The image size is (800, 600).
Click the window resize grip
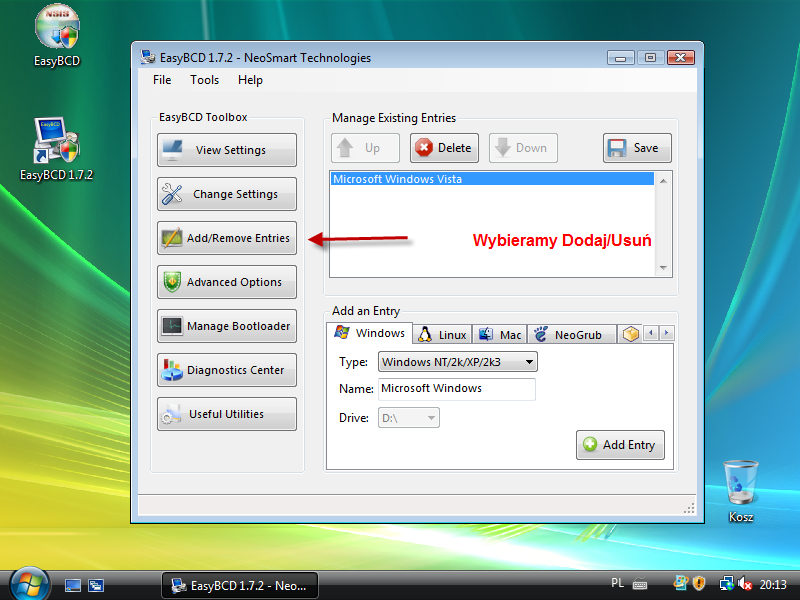tap(689, 508)
